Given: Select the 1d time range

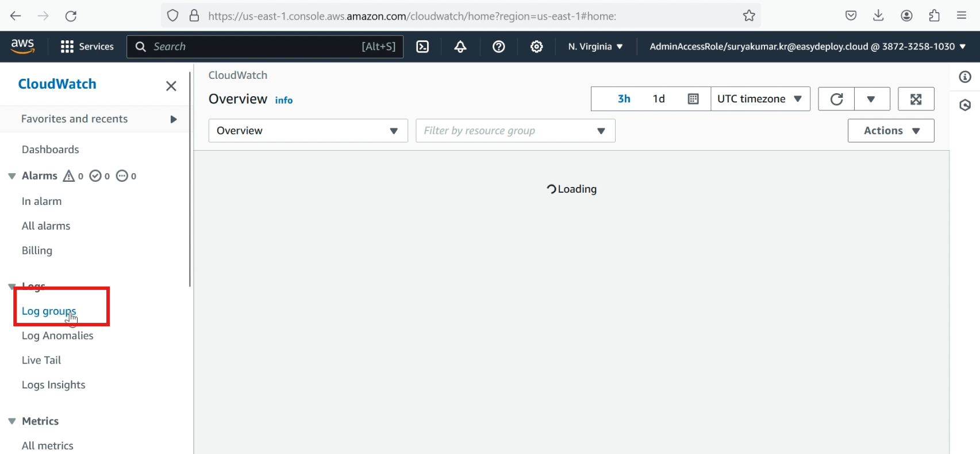Looking at the screenshot, I should (659, 99).
